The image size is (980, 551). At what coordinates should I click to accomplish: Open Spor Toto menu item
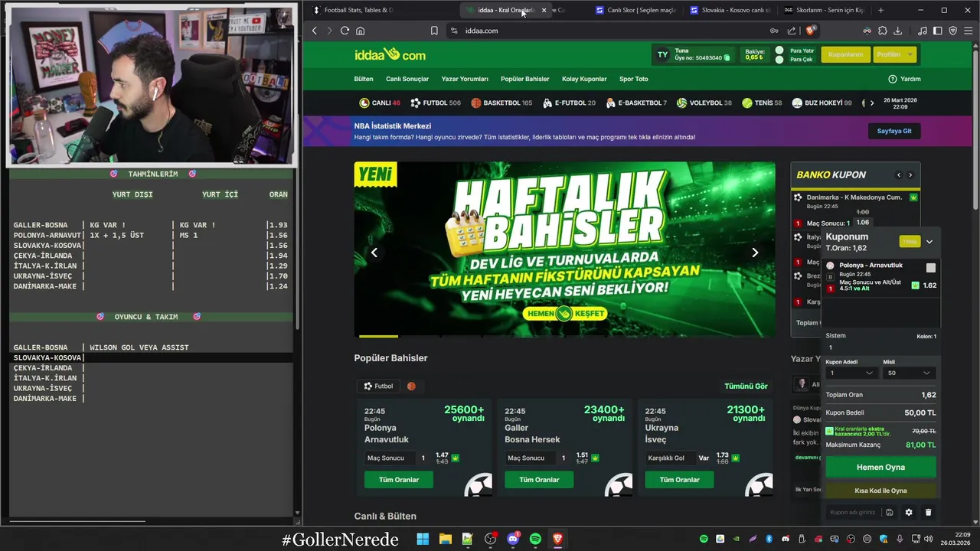click(x=634, y=79)
